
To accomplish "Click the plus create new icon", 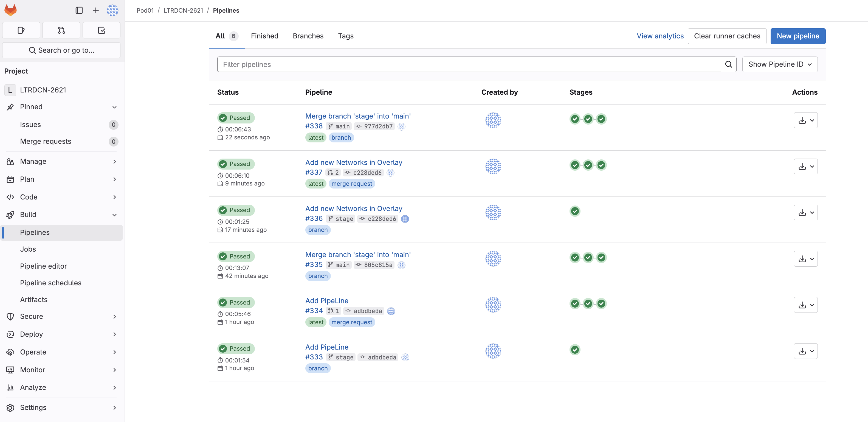I will pos(96,10).
